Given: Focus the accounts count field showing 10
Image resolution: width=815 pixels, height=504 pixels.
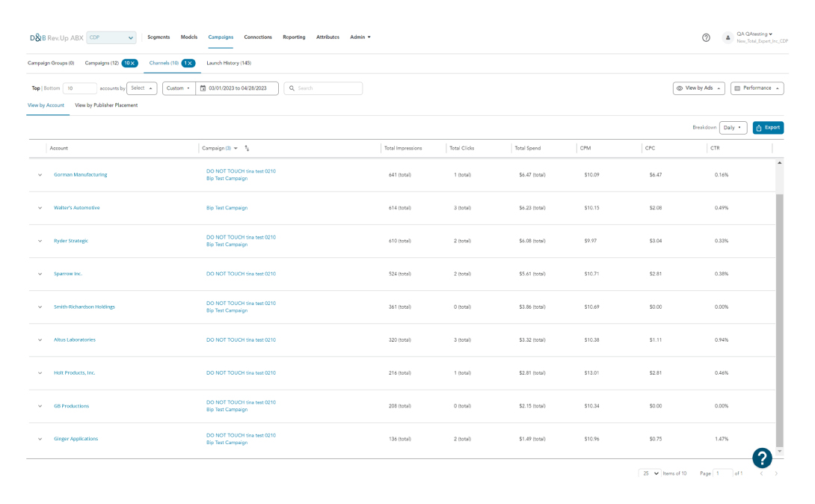Looking at the screenshot, I should click(79, 88).
